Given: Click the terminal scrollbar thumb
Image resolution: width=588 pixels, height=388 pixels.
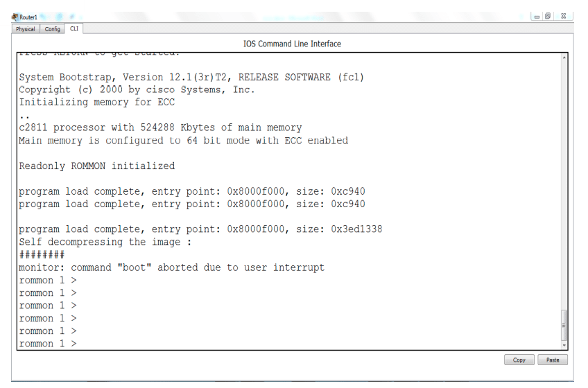Looking at the screenshot, I should click(x=564, y=325).
